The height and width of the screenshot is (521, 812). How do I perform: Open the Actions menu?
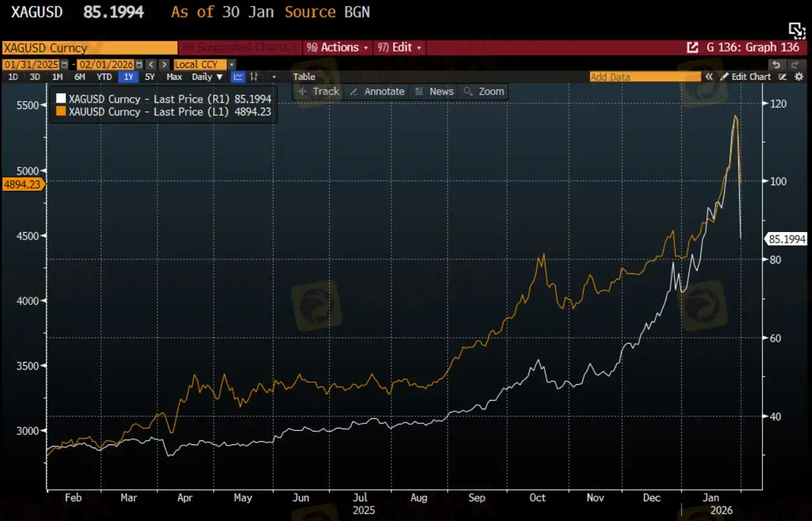pyautogui.click(x=337, y=47)
